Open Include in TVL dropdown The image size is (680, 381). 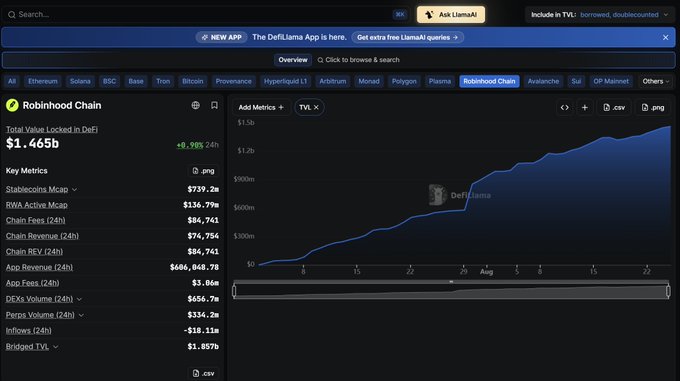point(600,15)
